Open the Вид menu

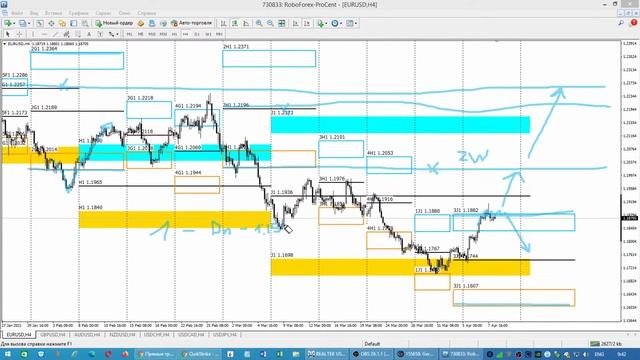pyautogui.click(x=34, y=13)
